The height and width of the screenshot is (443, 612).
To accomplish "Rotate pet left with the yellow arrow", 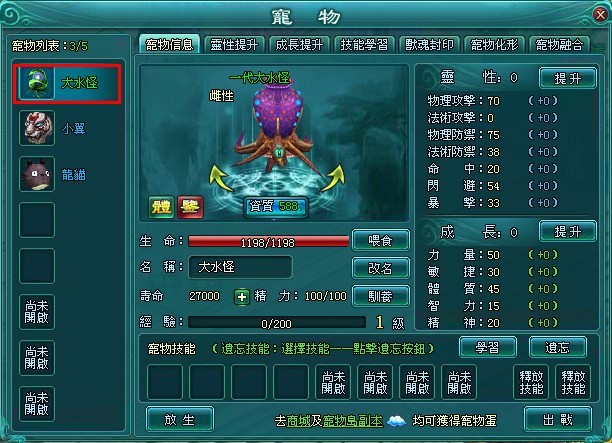I will 221,179.
